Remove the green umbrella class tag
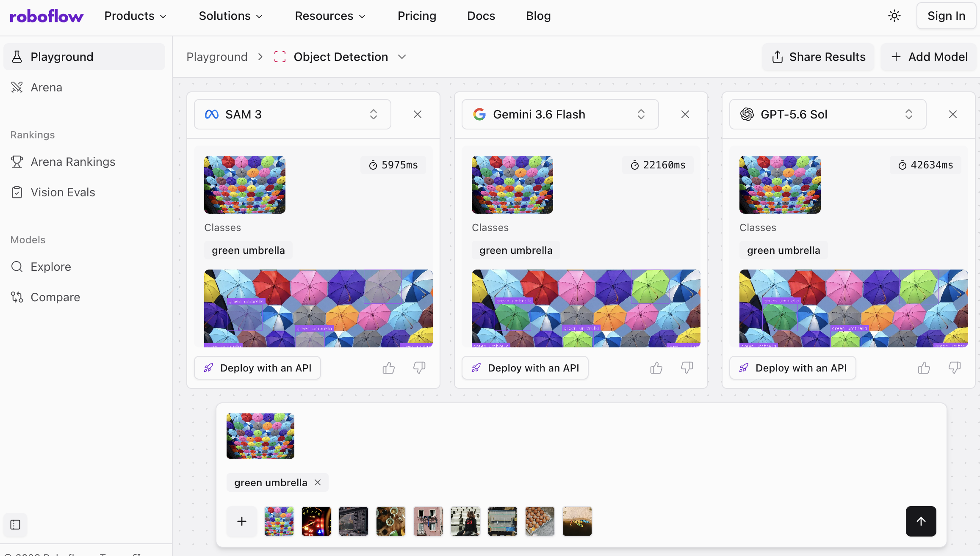This screenshot has height=556, width=980. pos(318,482)
